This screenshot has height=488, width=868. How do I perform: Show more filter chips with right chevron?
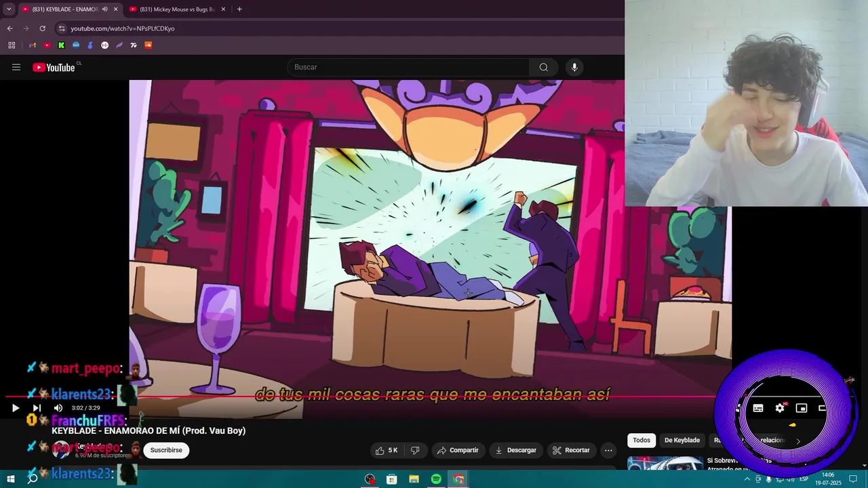click(x=798, y=441)
